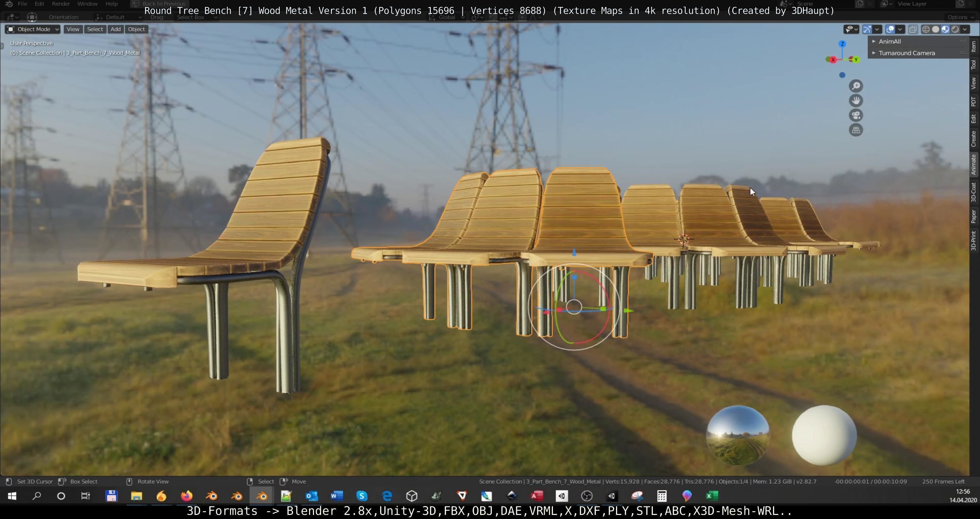The width and height of the screenshot is (980, 519).
Task: Open the Object Mode dropdown
Action: 33,29
